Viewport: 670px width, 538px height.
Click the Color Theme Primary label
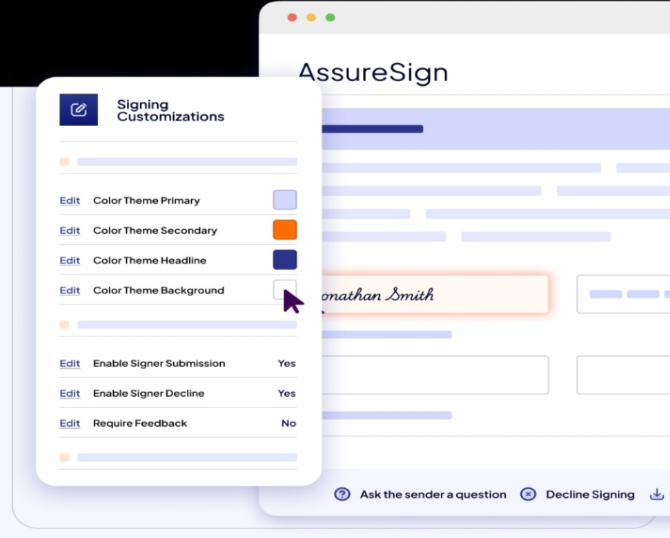147,200
